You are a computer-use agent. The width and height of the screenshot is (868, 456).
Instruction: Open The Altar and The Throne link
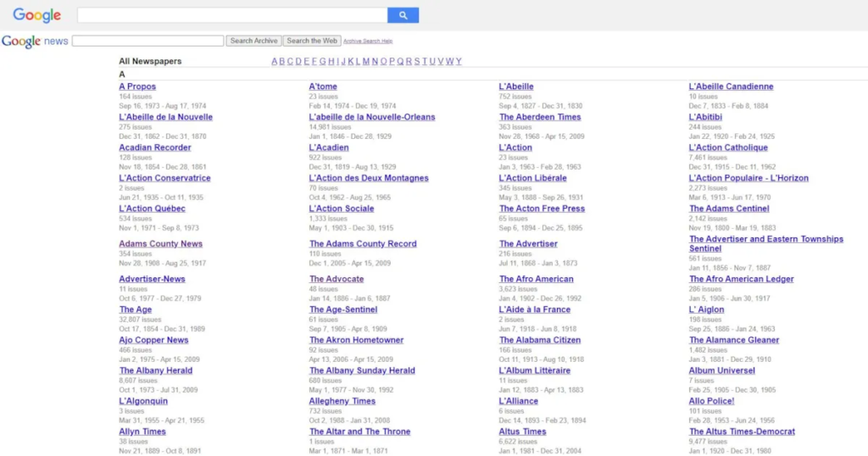(x=359, y=431)
